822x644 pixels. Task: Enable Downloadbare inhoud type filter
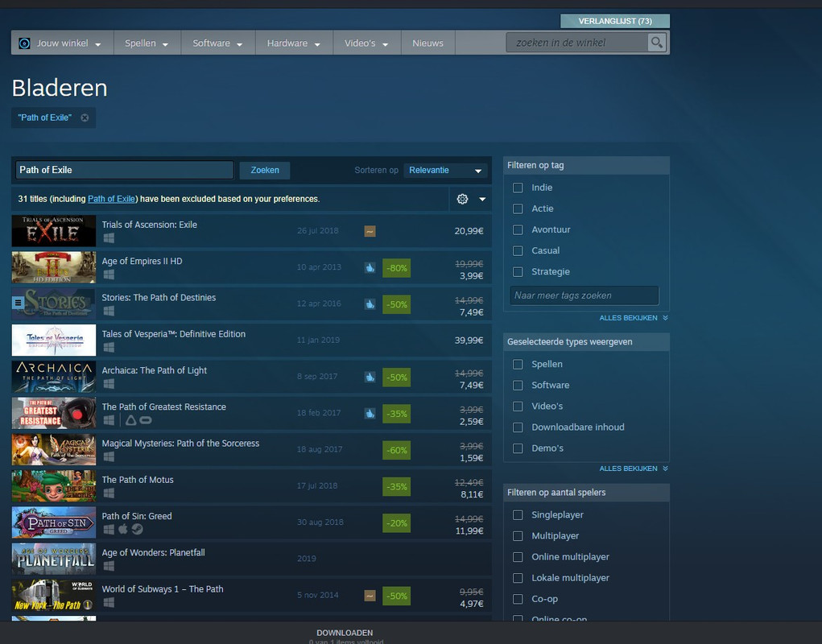[518, 427]
